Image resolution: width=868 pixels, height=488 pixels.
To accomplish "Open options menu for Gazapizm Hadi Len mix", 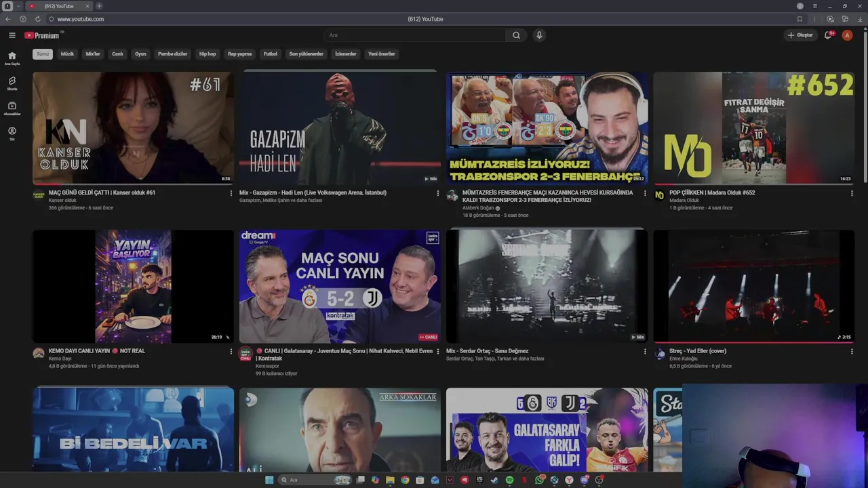I will pos(437,193).
